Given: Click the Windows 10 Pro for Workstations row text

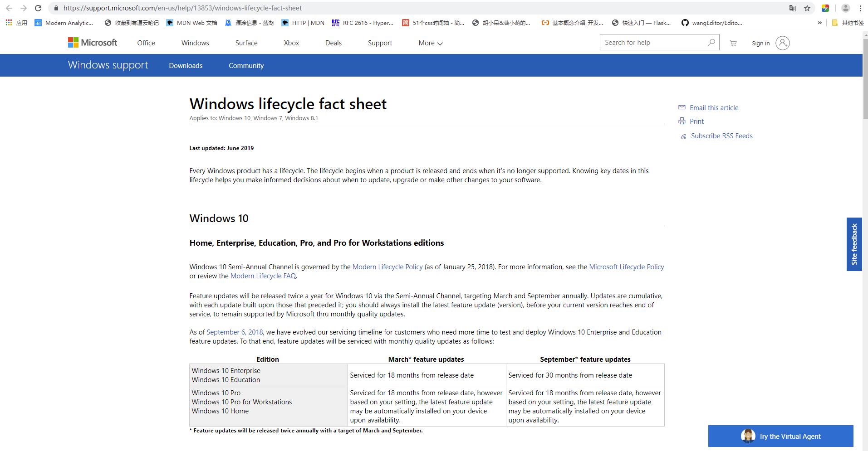Looking at the screenshot, I should pos(241,402).
